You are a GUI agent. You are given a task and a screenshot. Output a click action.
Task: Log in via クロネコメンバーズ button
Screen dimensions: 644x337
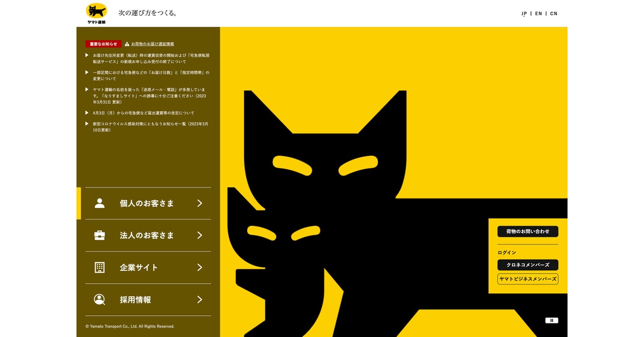528,265
